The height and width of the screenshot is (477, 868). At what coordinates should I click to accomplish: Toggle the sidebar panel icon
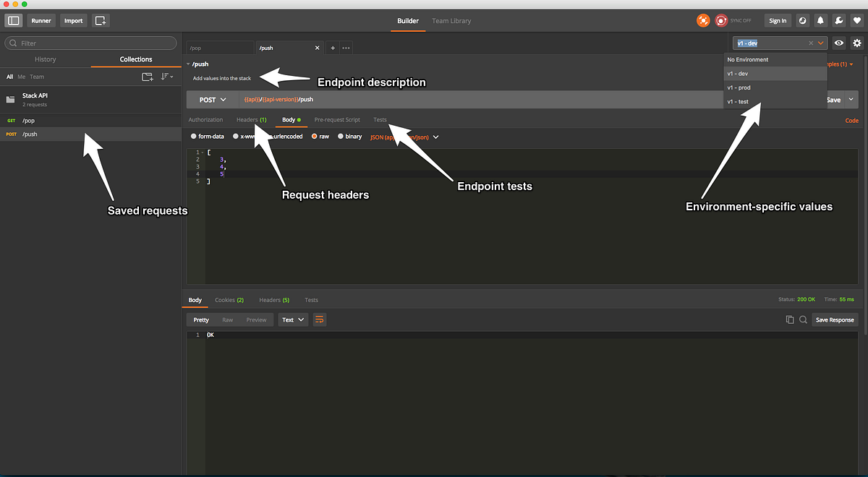pyautogui.click(x=13, y=20)
